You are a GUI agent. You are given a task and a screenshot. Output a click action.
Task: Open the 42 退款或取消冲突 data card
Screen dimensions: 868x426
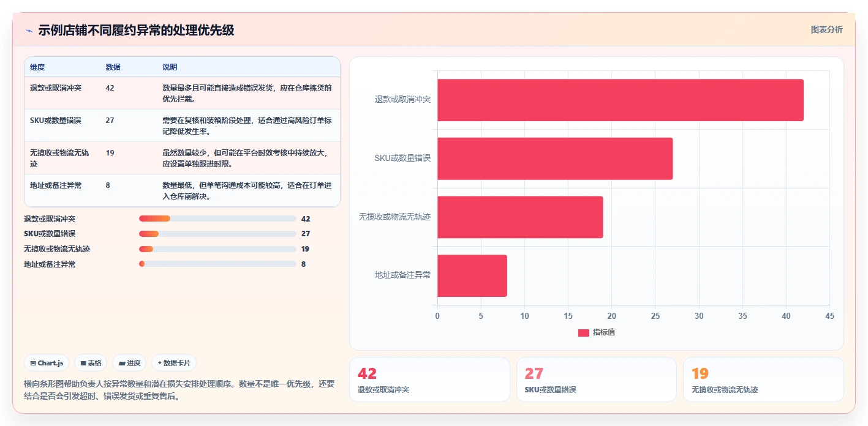(x=429, y=379)
